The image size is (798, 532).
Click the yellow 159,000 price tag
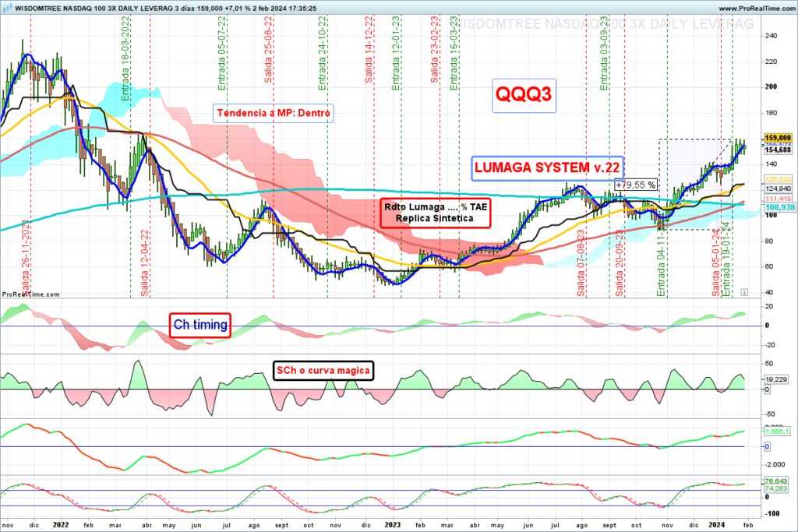tap(779, 138)
